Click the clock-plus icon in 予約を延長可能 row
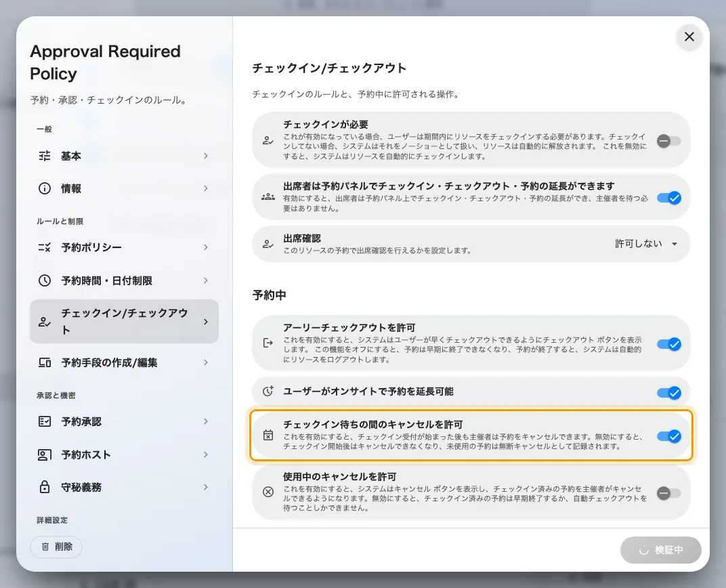Image resolution: width=726 pixels, height=588 pixels. click(x=268, y=392)
